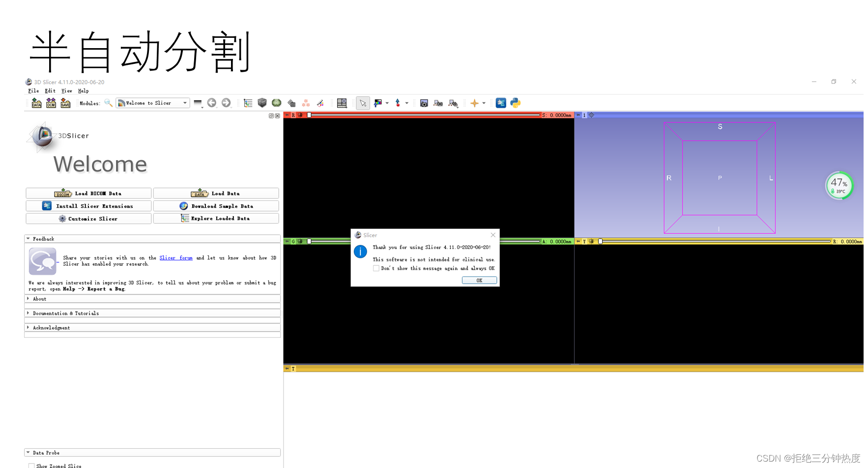
Task: Open the markup place tool dropdown arrow
Action: click(x=406, y=103)
